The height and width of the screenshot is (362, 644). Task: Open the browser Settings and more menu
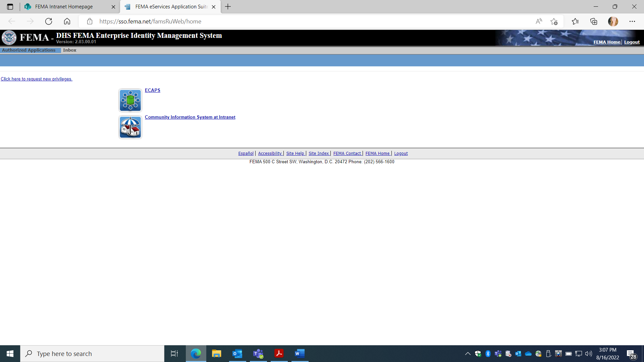632,21
